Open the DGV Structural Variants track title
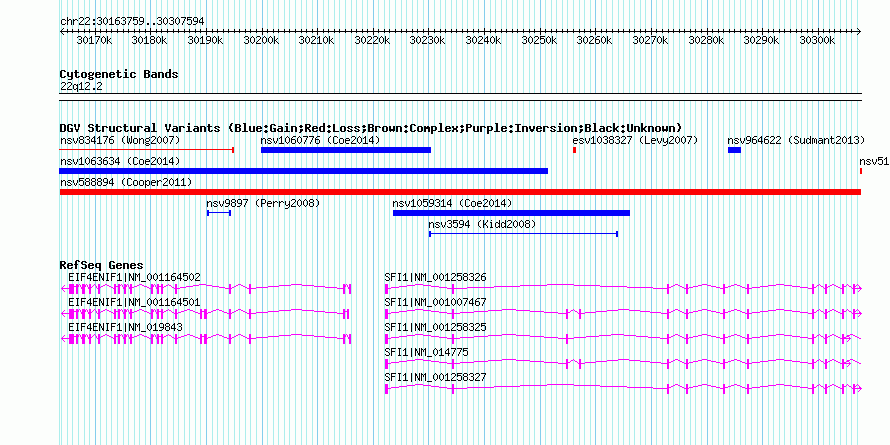 [371, 128]
